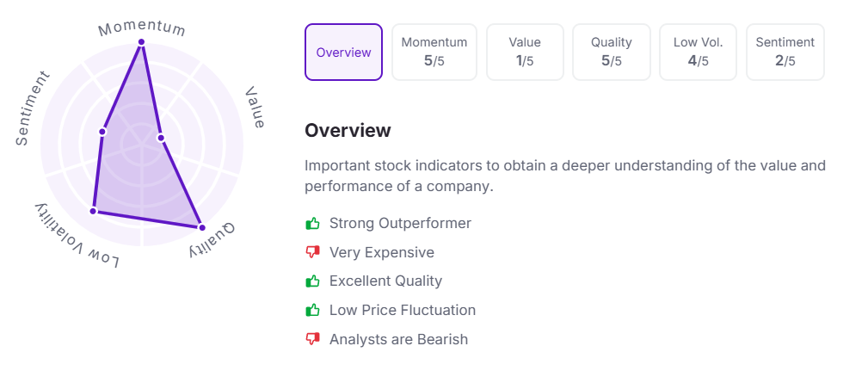Select the Low Vol. 4/5 tab
Viewport: 868px width, 377px height.
698,53
